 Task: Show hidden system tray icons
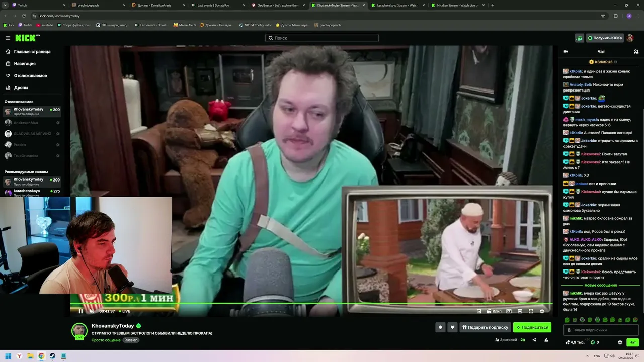point(588,356)
